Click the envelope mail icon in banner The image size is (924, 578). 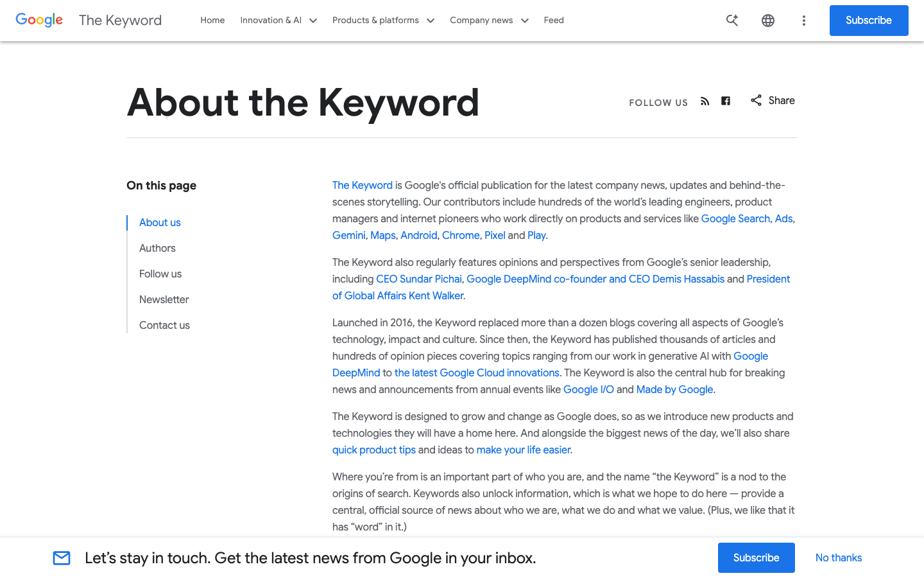coord(62,558)
